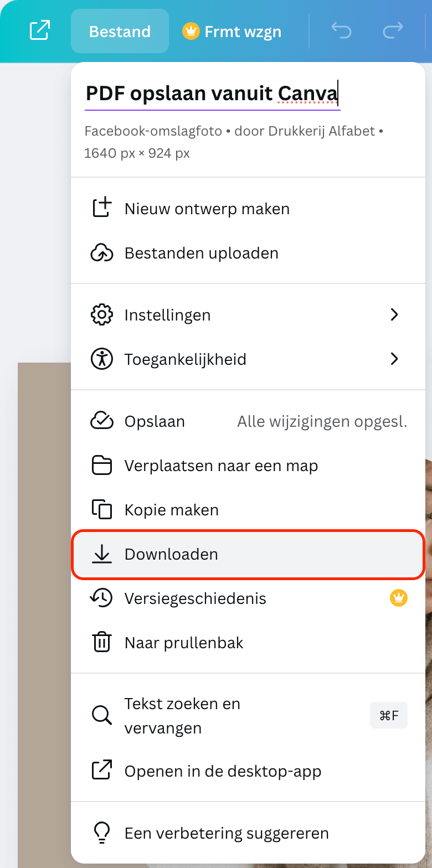Click the undo arrow icon

pyautogui.click(x=341, y=31)
